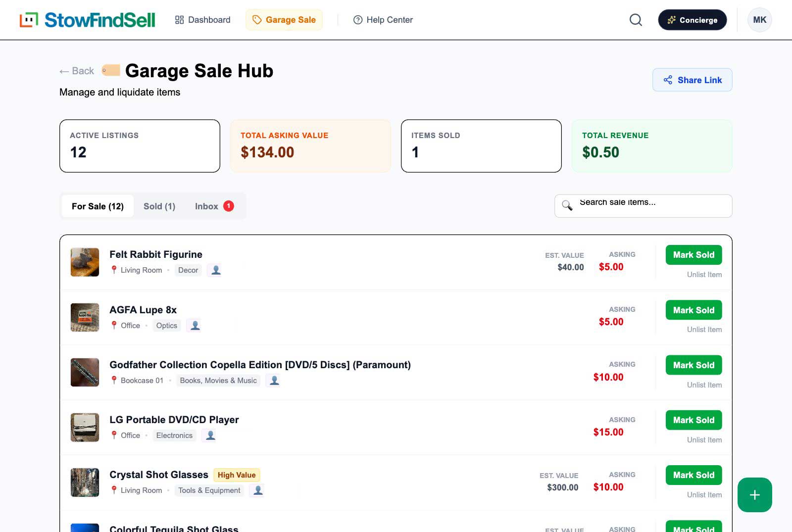792x532 pixels.
Task: Click person icon on Felt Rabbit Figurine row
Action: 216,270
